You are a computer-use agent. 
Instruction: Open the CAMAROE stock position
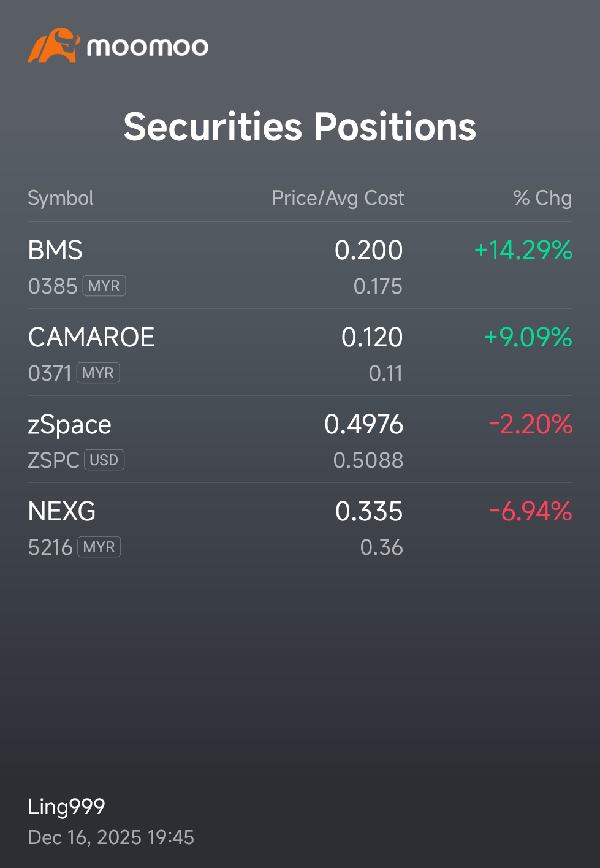[x=300, y=352]
